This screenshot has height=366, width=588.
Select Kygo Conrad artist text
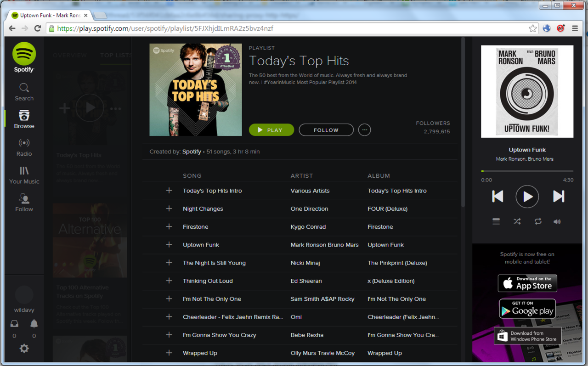[x=308, y=227]
